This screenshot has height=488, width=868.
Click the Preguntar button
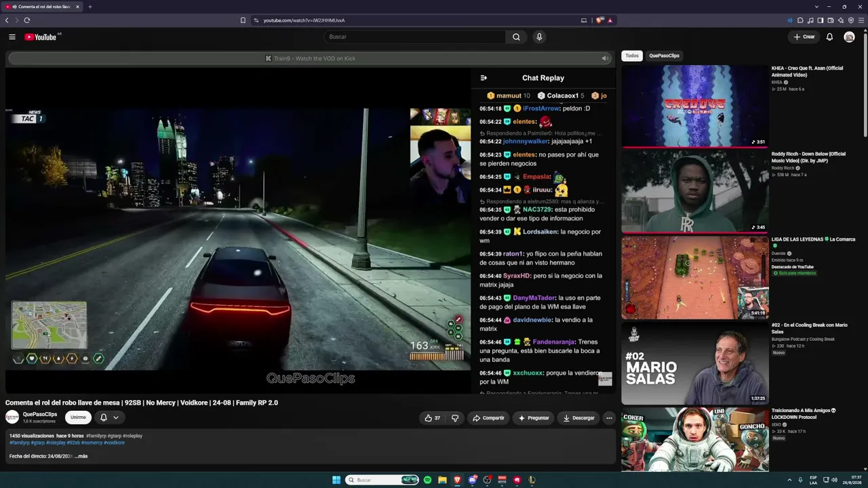pyautogui.click(x=534, y=418)
